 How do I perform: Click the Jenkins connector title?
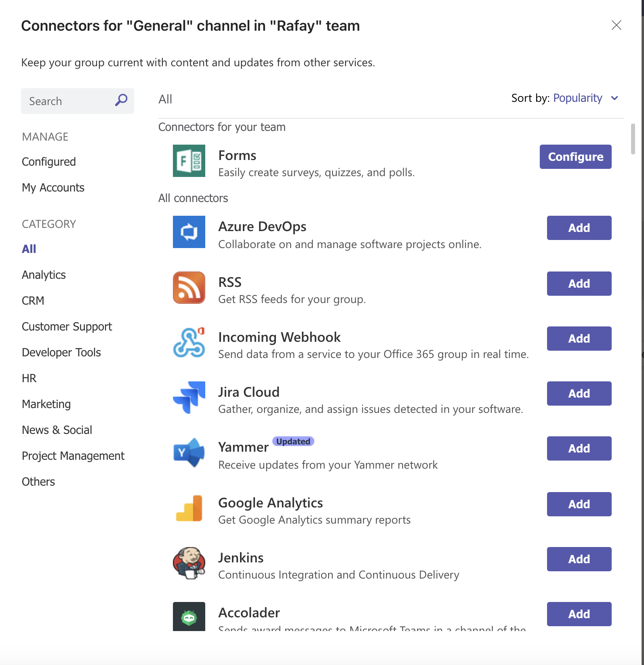click(241, 558)
